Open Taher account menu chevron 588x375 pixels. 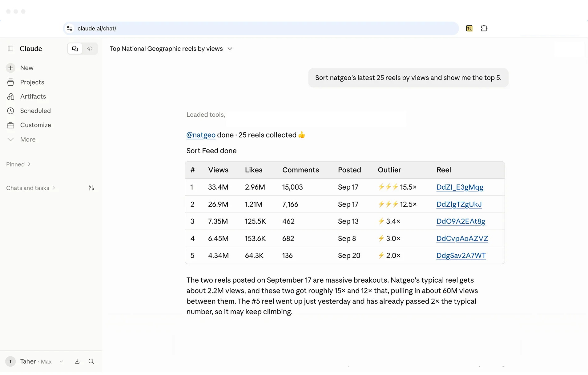click(x=61, y=361)
